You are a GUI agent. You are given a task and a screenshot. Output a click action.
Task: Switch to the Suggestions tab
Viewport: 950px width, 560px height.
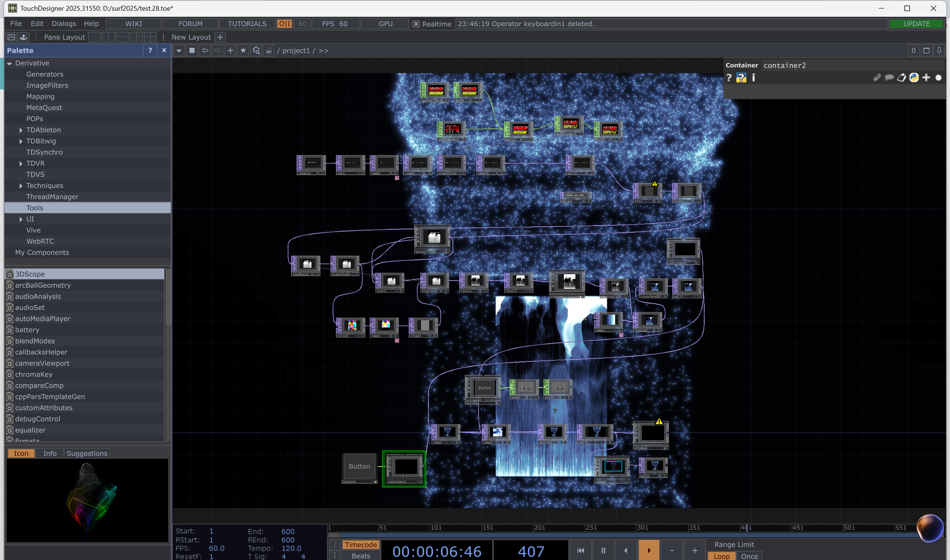[x=87, y=453]
